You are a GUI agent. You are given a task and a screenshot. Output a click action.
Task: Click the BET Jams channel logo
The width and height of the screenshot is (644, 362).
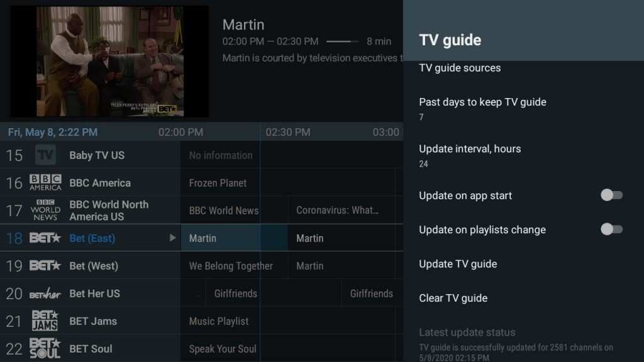(x=45, y=321)
